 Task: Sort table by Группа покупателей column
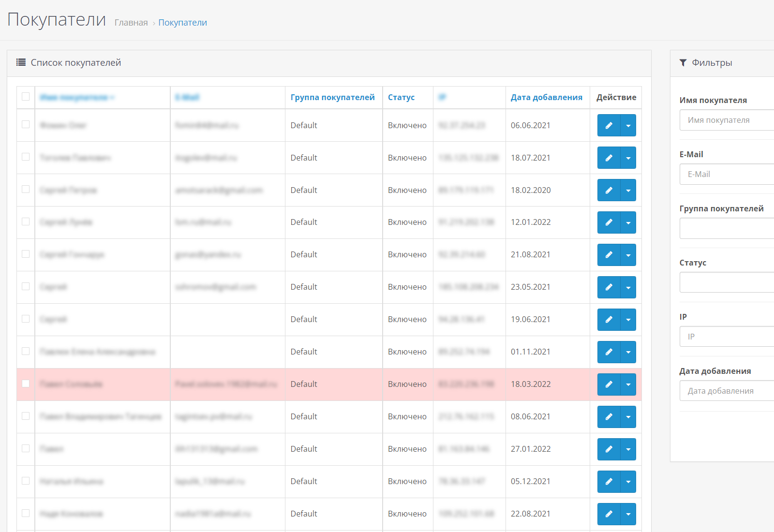[x=333, y=97]
